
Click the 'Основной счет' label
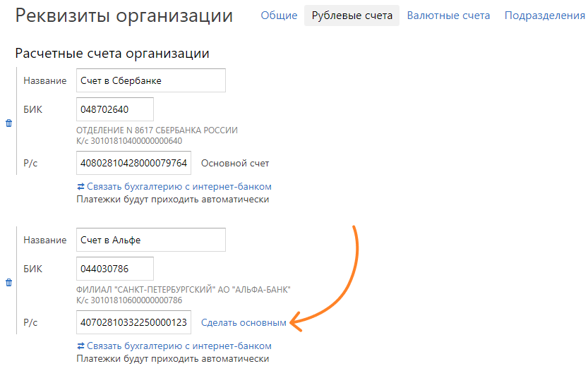coord(235,164)
